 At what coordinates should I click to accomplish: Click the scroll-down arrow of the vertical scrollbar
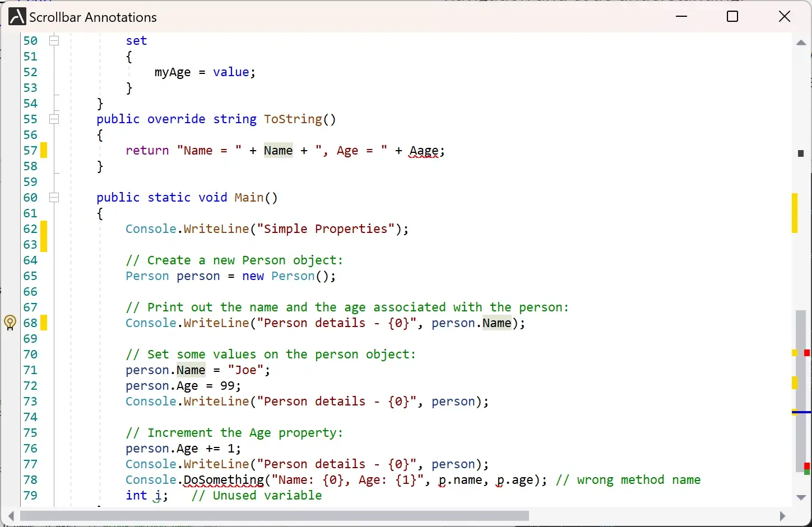[801, 498]
